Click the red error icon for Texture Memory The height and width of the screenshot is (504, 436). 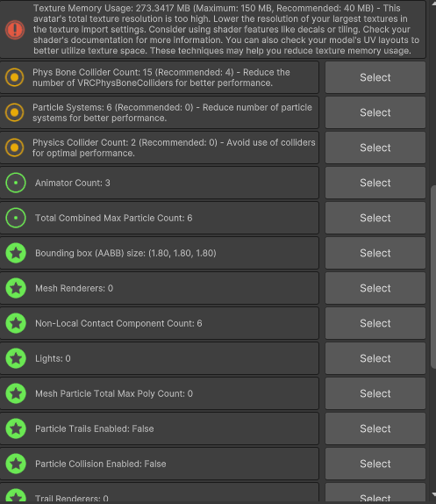click(15, 30)
